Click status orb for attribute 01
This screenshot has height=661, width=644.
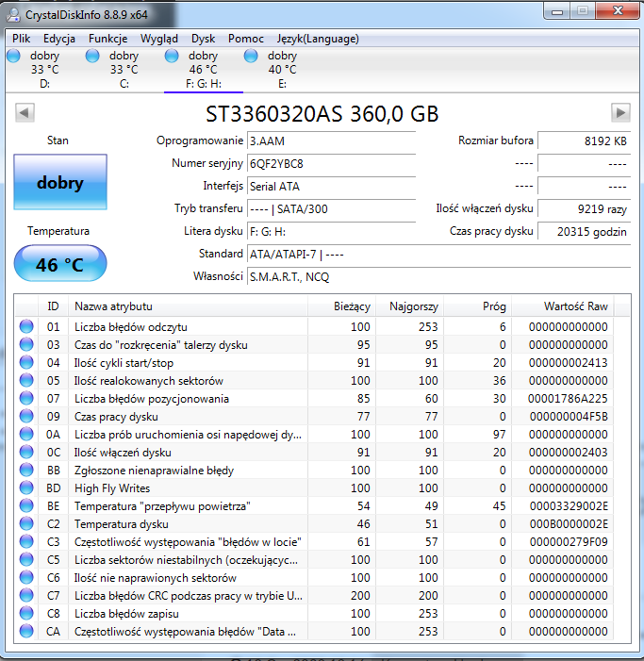[26, 326]
